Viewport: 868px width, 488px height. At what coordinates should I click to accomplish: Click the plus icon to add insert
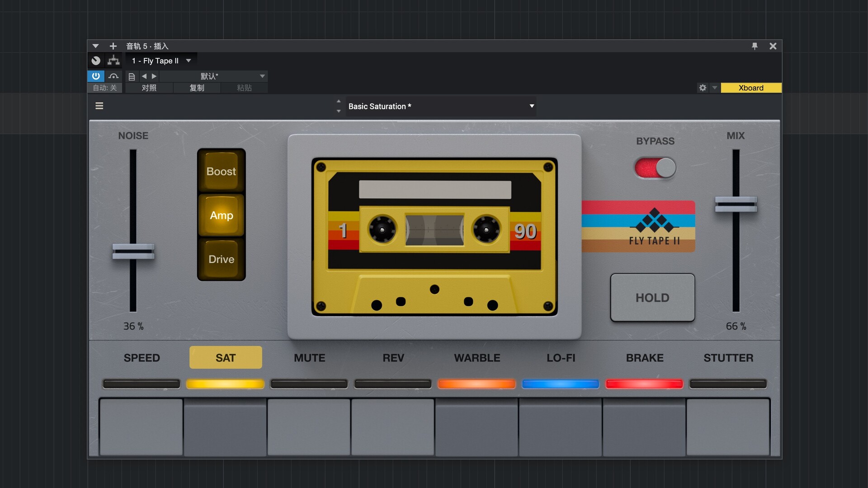tap(113, 46)
